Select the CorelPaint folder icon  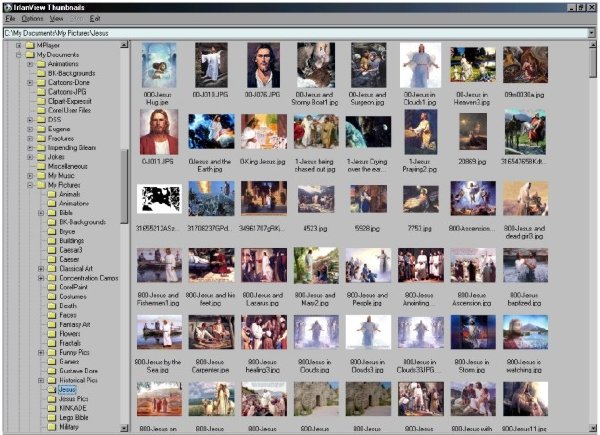click(52, 287)
